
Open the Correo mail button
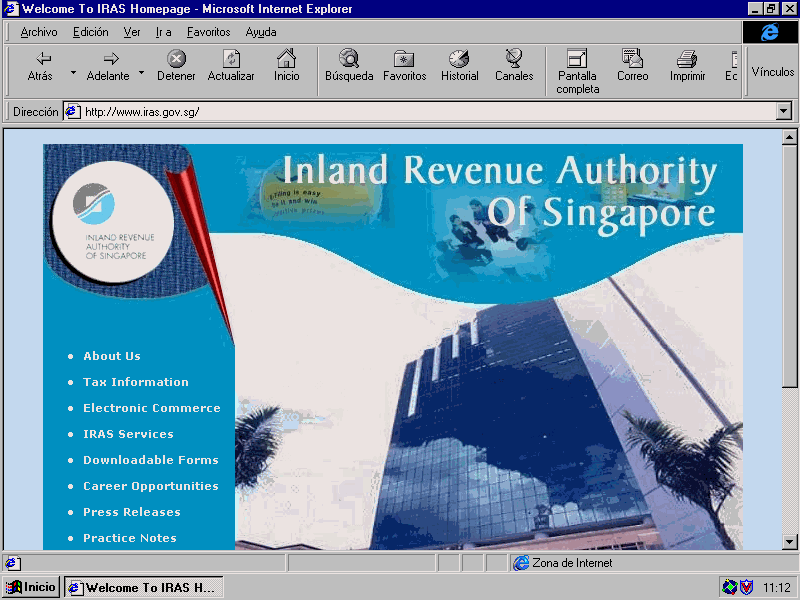tap(633, 66)
